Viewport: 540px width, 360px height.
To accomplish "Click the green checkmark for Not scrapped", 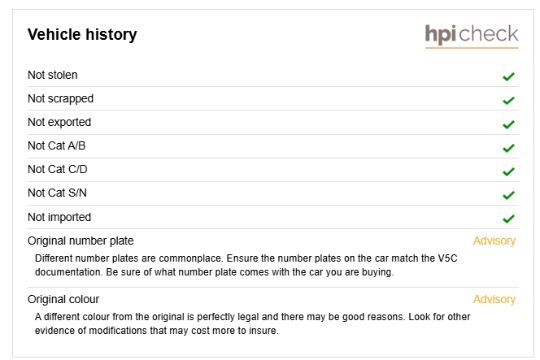I will pos(508,100).
